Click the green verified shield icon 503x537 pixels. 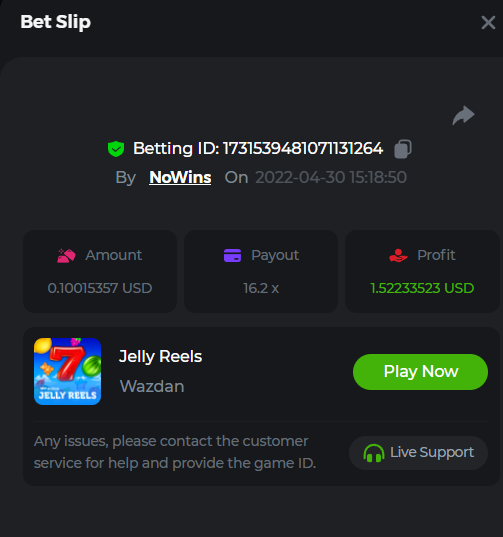click(116, 149)
